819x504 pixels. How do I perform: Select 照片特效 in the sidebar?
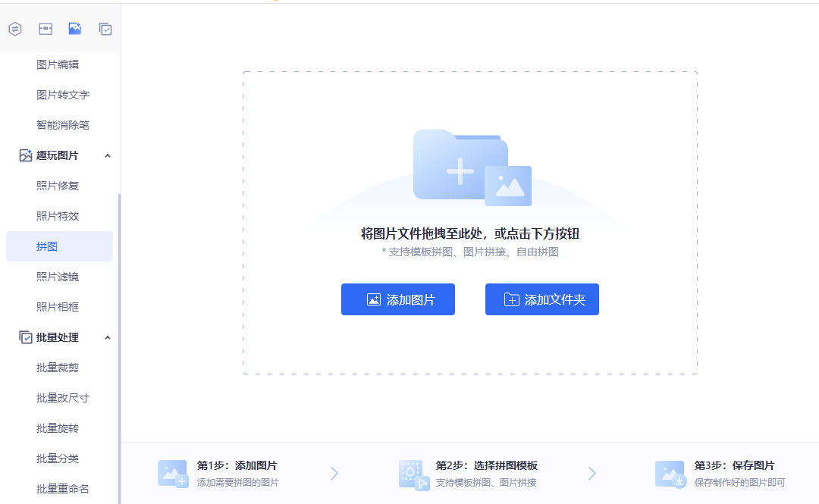coord(58,216)
